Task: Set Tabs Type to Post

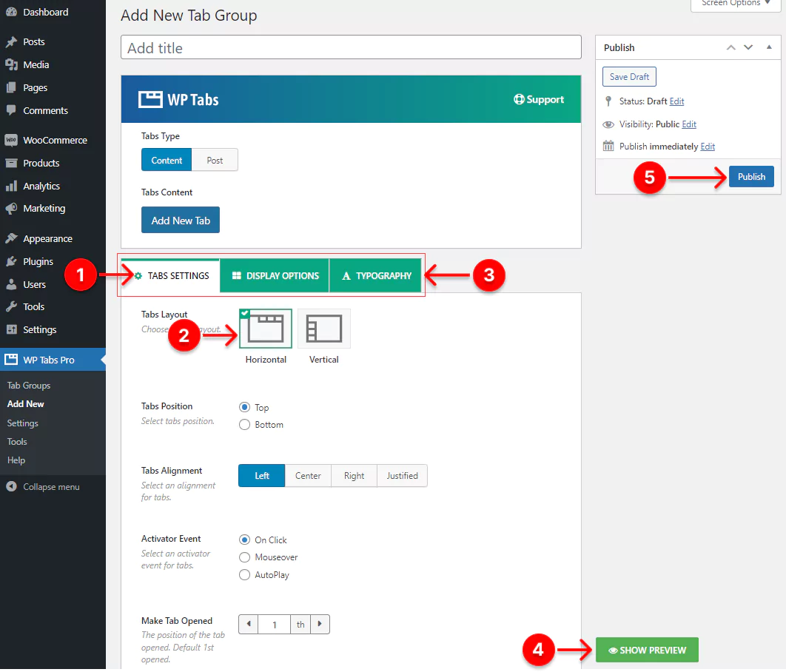Action: coord(215,161)
